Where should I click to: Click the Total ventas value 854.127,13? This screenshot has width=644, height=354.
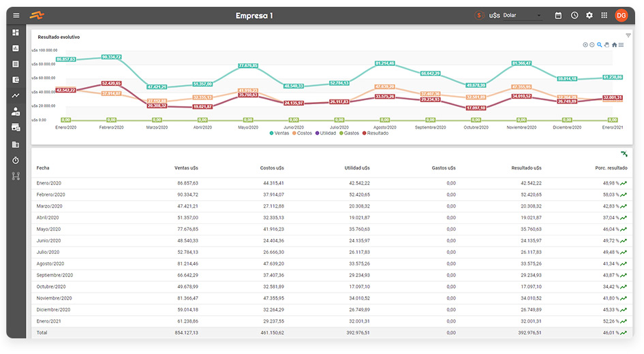tap(187, 333)
